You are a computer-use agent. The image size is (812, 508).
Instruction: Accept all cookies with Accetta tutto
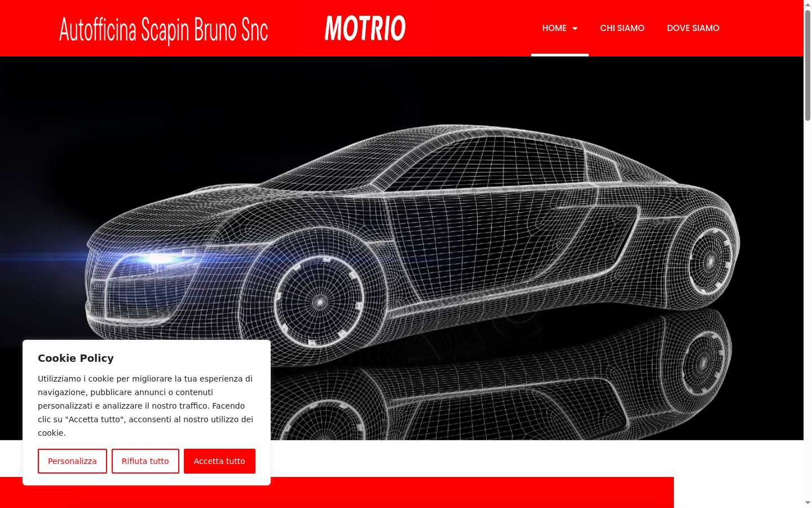pos(219,461)
